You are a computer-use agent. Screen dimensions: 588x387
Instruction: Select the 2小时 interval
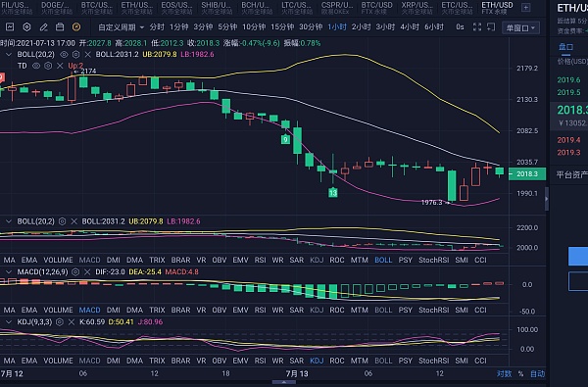point(361,27)
